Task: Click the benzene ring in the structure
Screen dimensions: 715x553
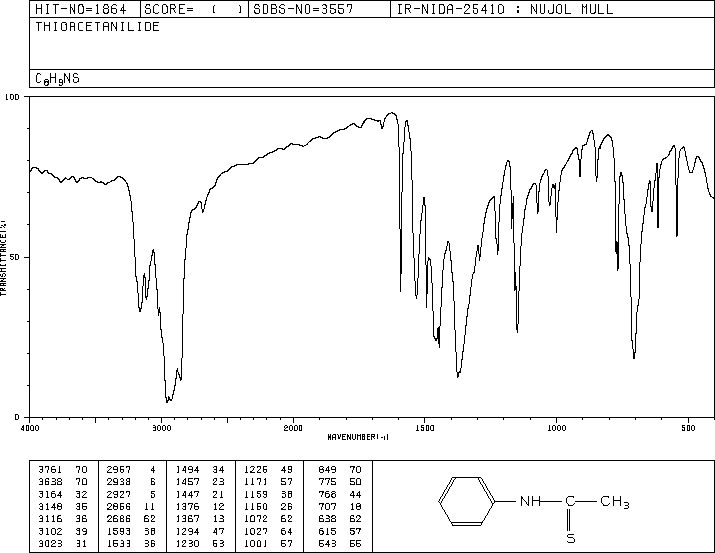Action: click(467, 501)
